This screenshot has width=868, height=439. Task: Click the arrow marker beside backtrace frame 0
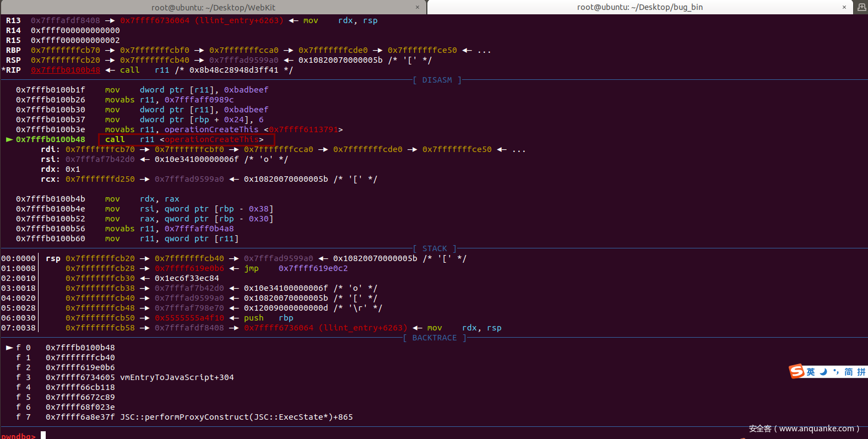coord(9,348)
